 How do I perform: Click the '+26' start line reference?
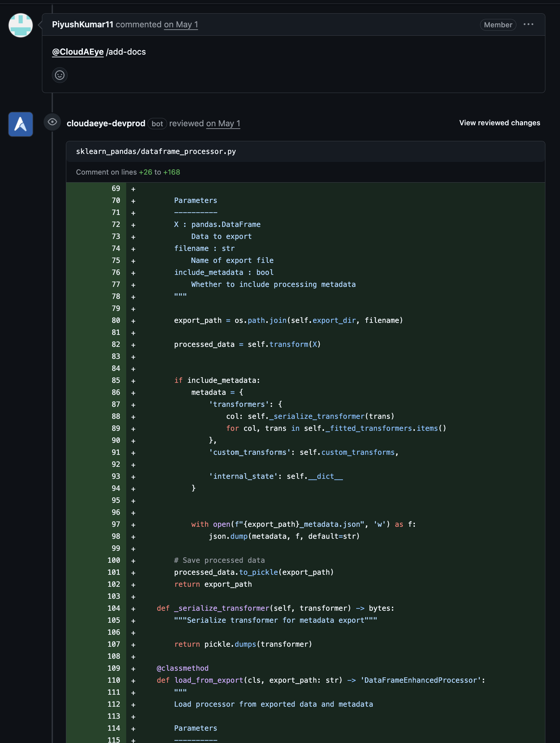click(145, 172)
